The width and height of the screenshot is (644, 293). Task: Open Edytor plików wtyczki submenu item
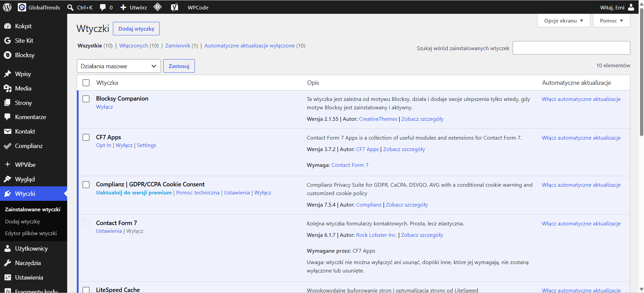click(31, 233)
